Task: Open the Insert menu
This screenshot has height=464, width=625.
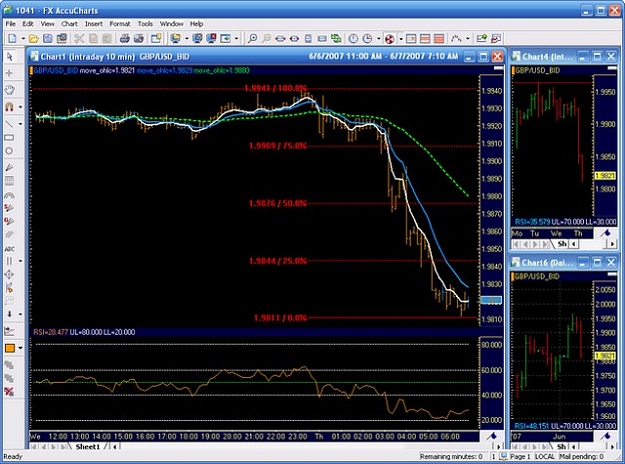Action: (94, 24)
